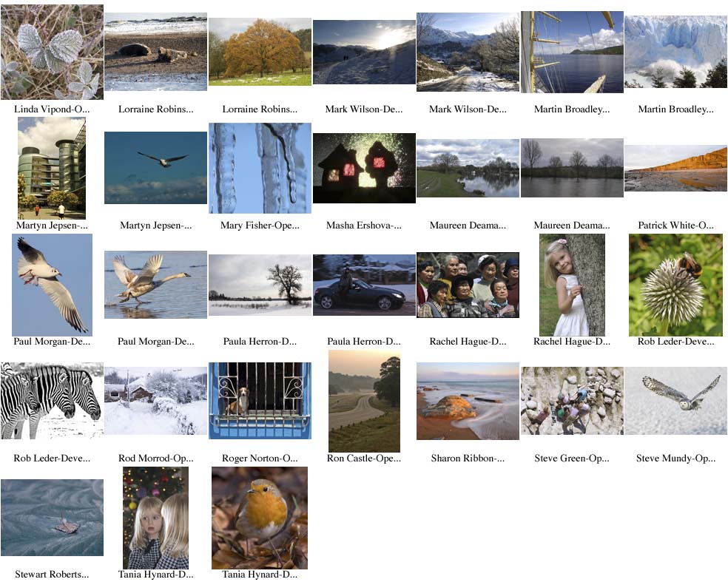Click the 'Roger Norton-O...' caption
Viewport: 728px width, 582px height.
260,458
